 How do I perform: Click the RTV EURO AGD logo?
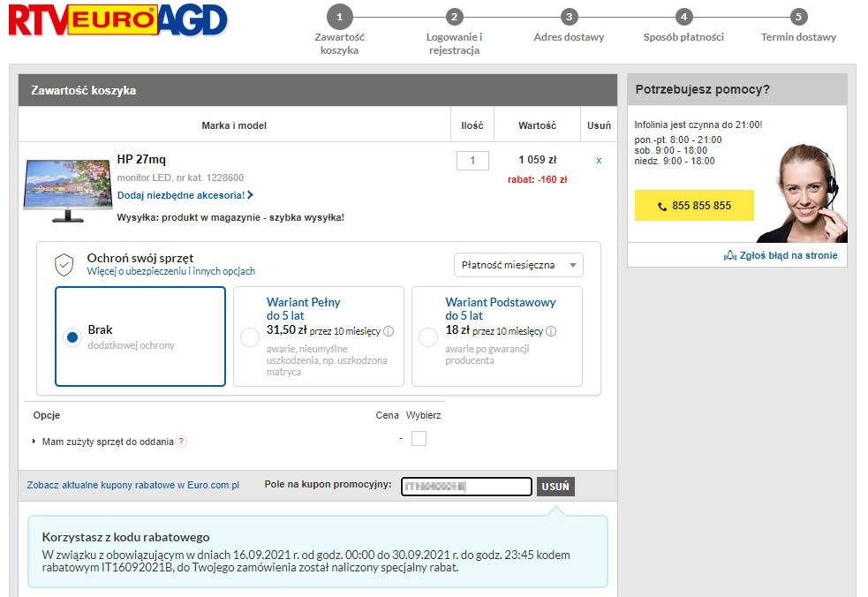point(118,20)
